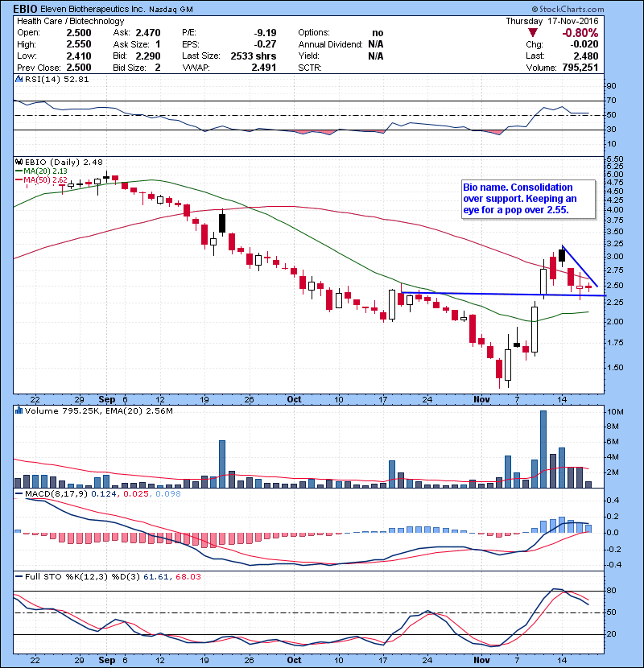Click the Chg value -0.020

point(584,44)
